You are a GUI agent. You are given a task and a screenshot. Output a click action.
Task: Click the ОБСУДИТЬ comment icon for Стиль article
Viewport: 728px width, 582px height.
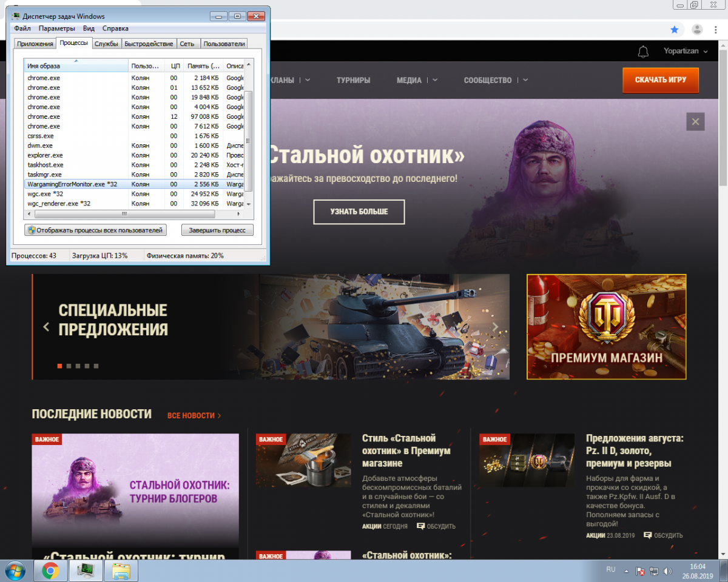[x=420, y=526]
